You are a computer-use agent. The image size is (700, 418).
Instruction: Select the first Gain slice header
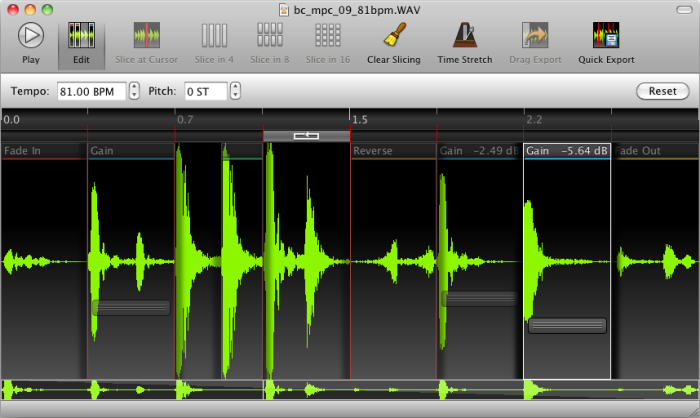[131, 151]
